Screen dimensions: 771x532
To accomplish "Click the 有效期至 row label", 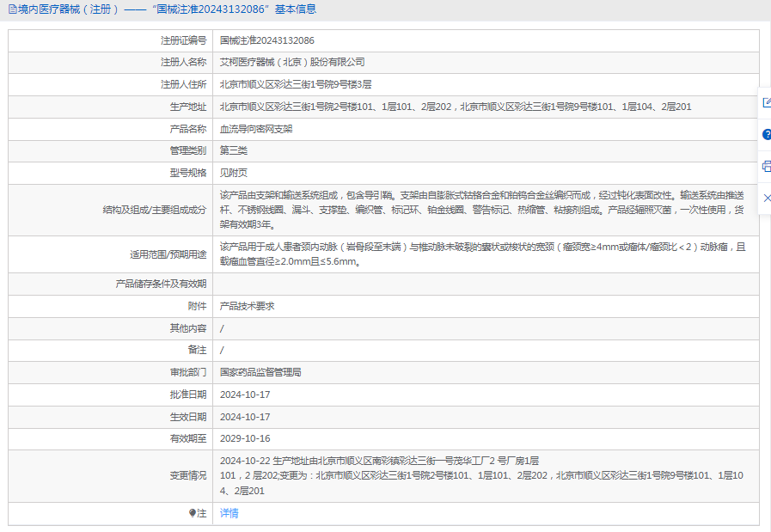I will pyautogui.click(x=188, y=438).
